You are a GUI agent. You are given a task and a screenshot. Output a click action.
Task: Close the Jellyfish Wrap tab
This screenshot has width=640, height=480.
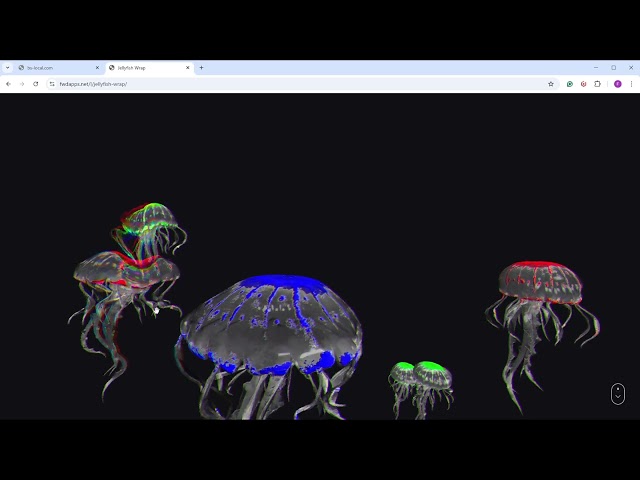pyautogui.click(x=188, y=68)
